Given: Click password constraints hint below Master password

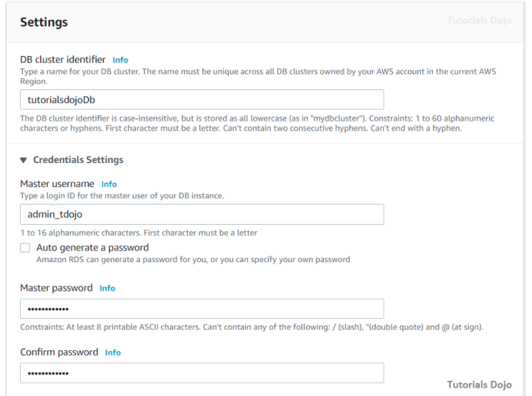Looking at the screenshot, I should [251, 327].
